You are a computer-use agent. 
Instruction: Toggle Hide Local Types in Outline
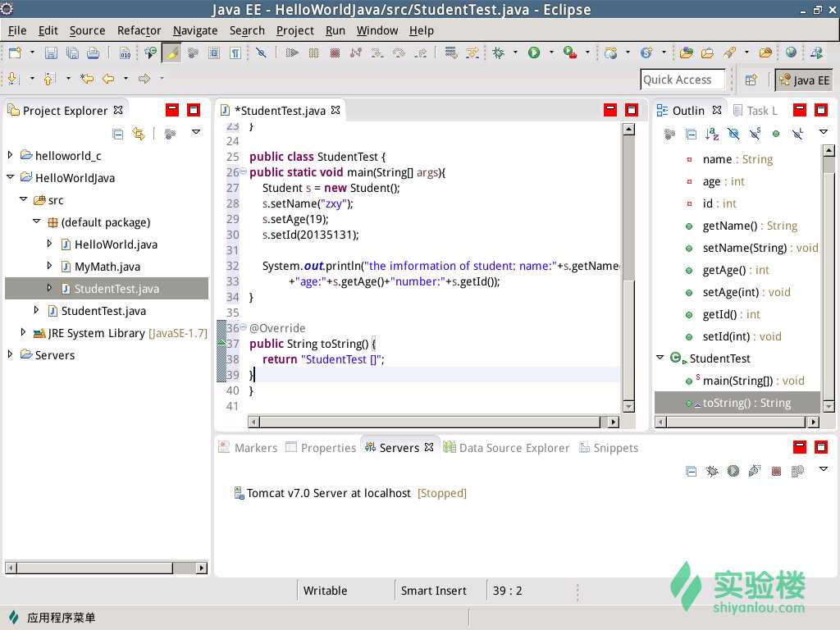(797, 134)
